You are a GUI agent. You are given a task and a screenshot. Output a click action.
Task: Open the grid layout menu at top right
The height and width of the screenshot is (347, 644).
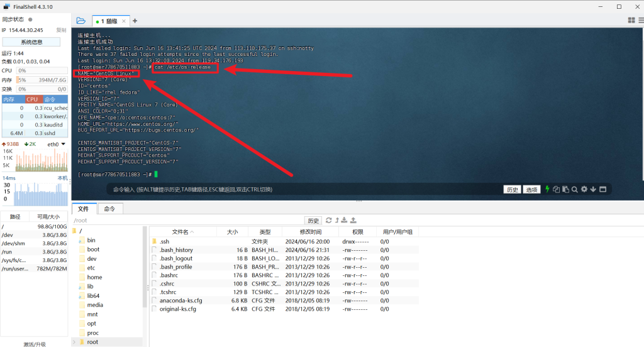(631, 20)
